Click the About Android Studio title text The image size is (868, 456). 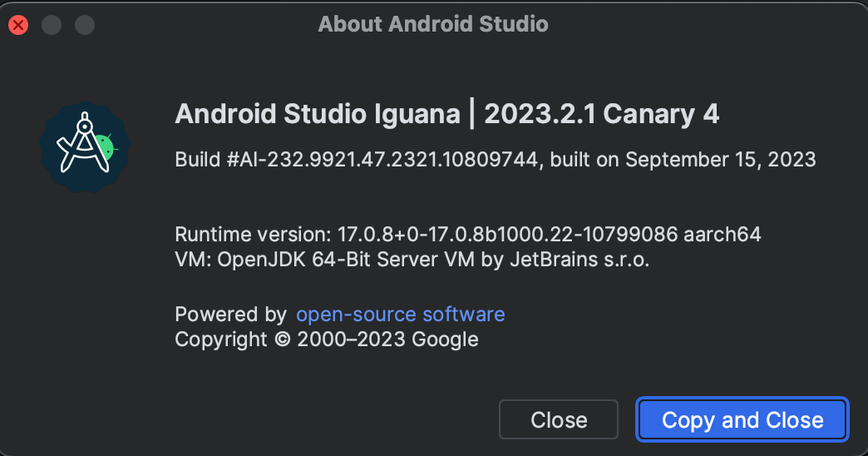click(x=433, y=24)
